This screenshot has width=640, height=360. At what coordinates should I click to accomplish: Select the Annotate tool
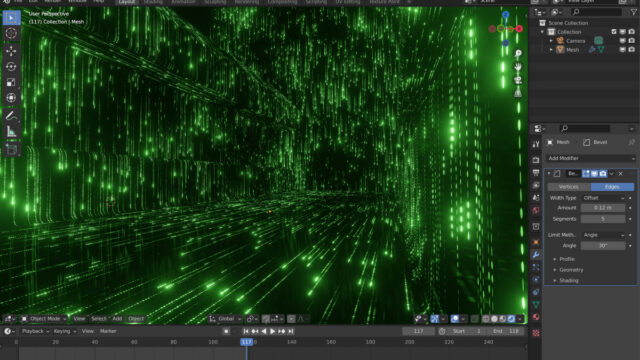[x=11, y=116]
